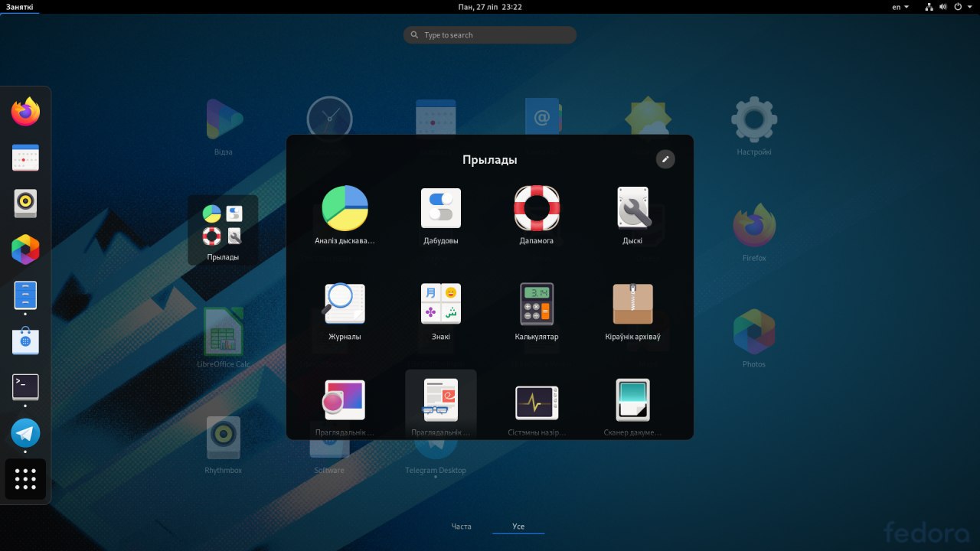The width and height of the screenshot is (980, 551).
Task: Open Відэа videos app in the grid
Action: coord(224,126)
